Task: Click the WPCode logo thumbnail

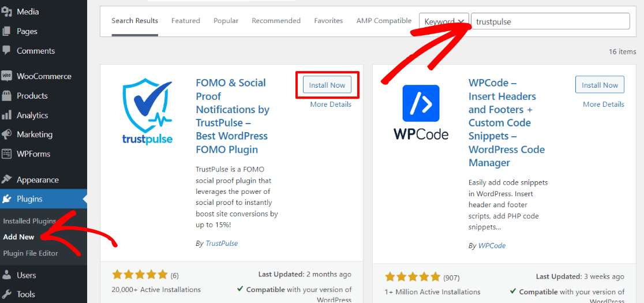Action: pos(421,111)
